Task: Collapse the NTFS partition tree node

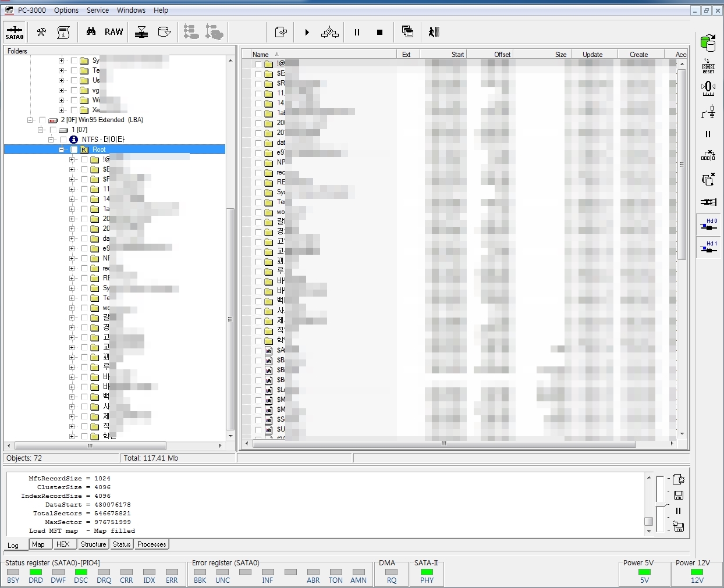Action: [51, 140]
